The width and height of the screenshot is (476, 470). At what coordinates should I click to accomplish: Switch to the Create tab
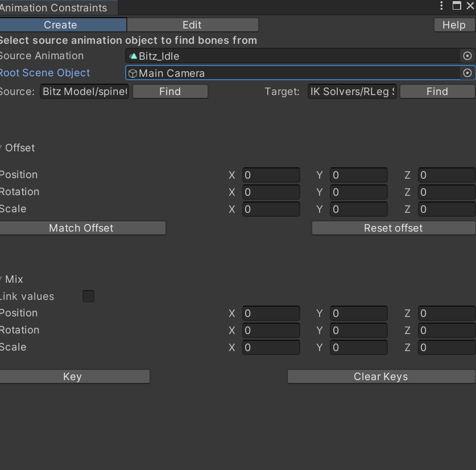(63, 25)
